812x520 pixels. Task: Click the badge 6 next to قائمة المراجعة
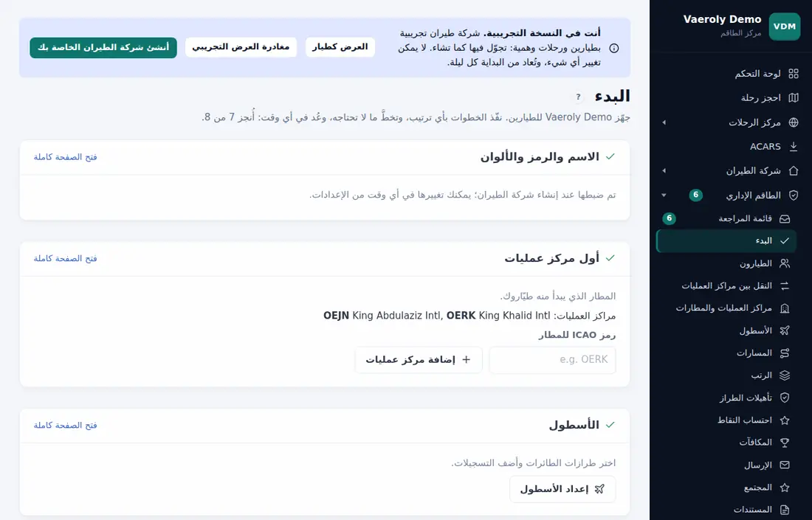tap(669, 218)
